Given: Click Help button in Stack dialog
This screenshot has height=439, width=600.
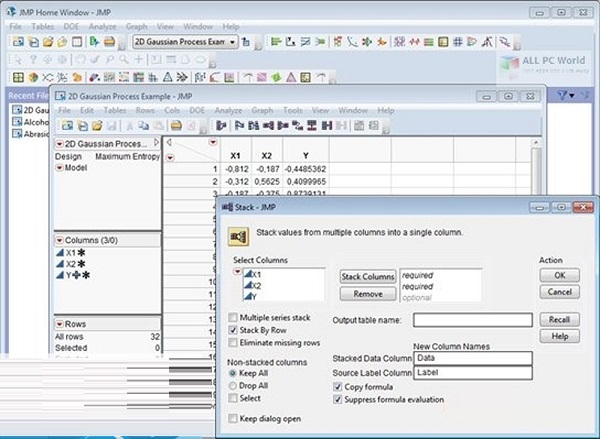Looking at the screenshot, I should click(x=559, y=336).
